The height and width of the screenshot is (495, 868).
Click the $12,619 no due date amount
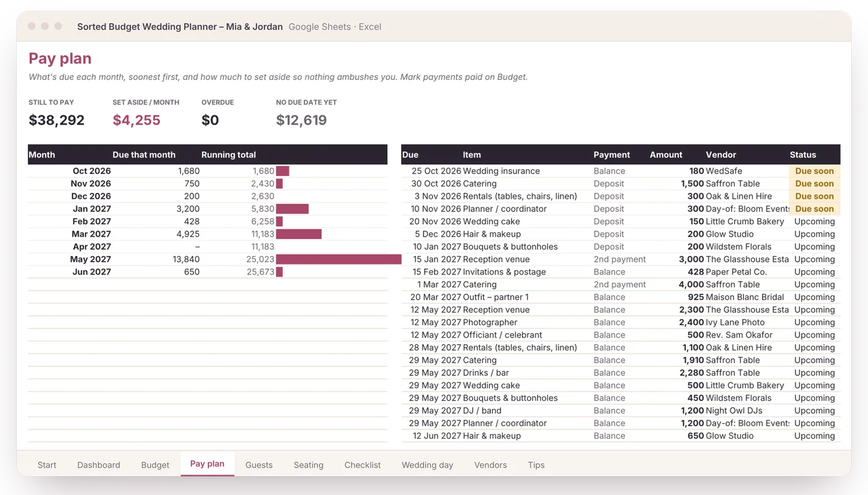pyautogui.click(x=301, y=120)
